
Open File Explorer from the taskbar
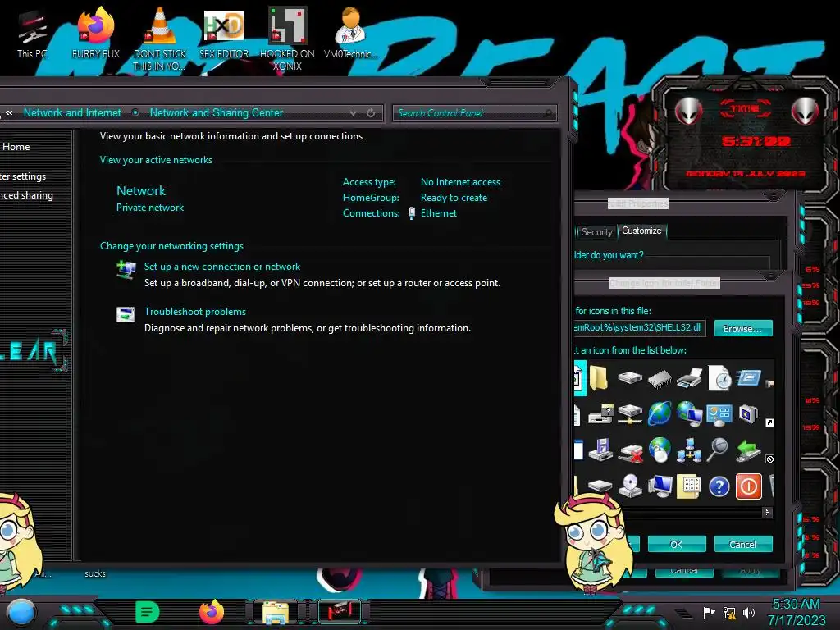click(x=276, y=612)
